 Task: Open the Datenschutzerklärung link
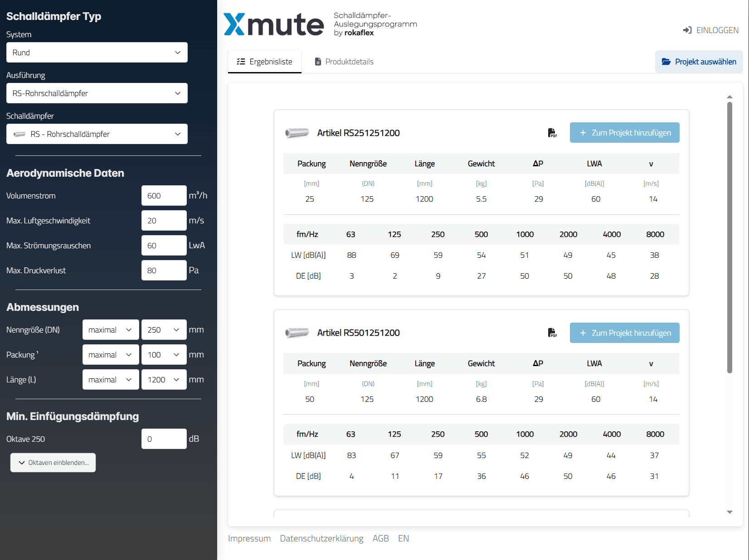click(x=321, y=538)
